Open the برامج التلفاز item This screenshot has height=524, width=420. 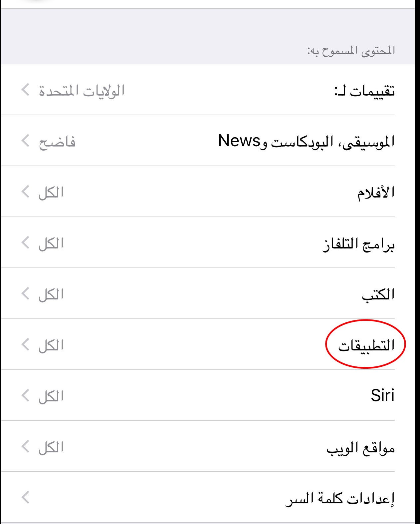click(x=358, y=245)
